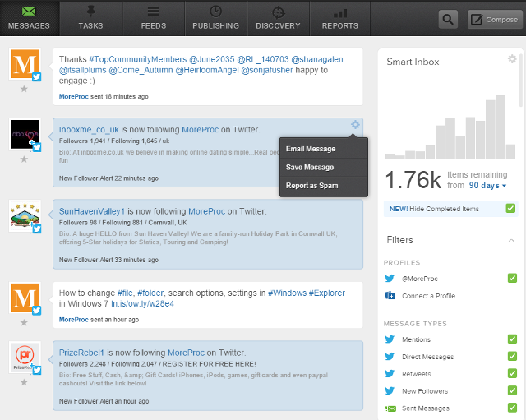This screenshot has height=420, width=526.
Task: Choose Save Message from popup menu
Action: coord(324,168)
